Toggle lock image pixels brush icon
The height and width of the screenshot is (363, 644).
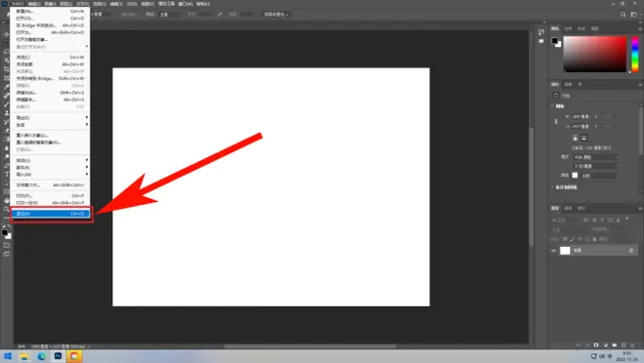point(573,238)
